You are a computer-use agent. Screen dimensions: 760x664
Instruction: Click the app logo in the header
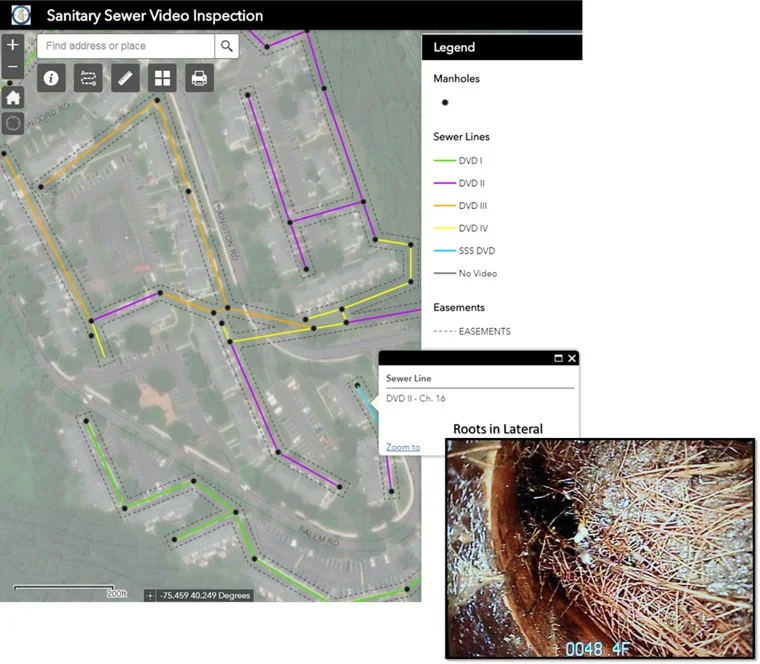tap(21, 15)
